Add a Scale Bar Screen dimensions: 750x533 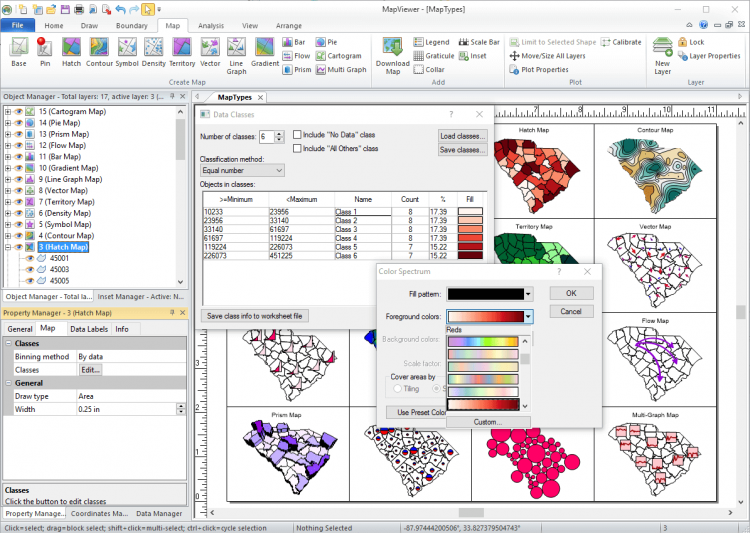[x=479, y=42]
